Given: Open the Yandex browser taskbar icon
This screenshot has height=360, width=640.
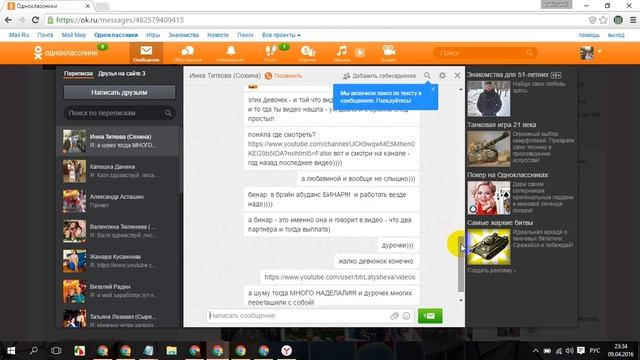Looking at the screenshot, I should 287,351.
